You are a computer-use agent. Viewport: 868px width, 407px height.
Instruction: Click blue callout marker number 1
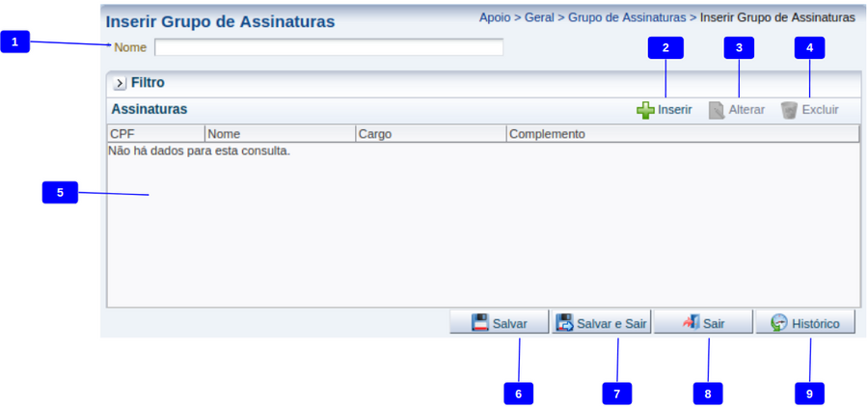[x=15, y=41]
